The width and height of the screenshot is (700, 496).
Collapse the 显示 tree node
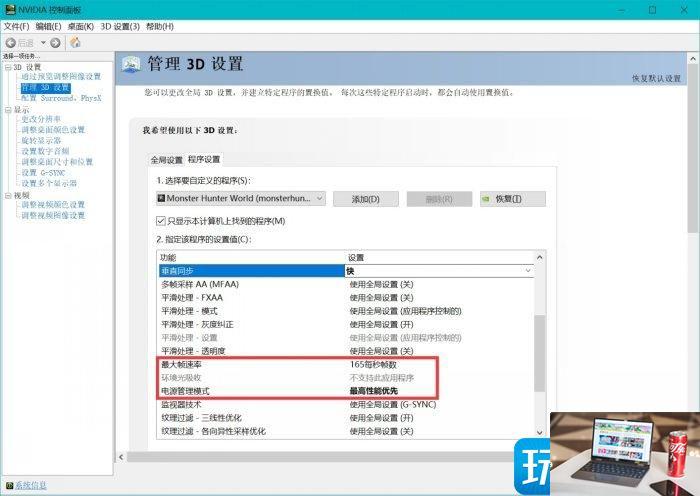click(8, 110)
